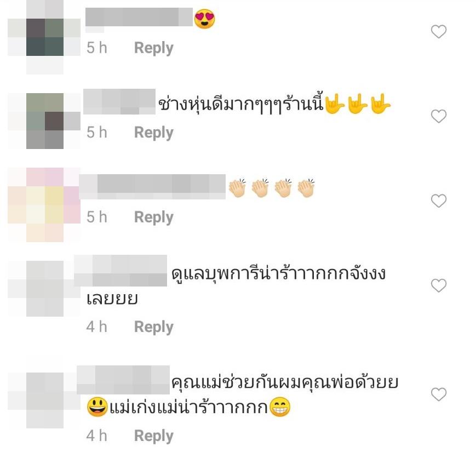This screenshot has height=458, width=476.
Task: Reply to the heart-eyes emoji comment
Action: 153,48
